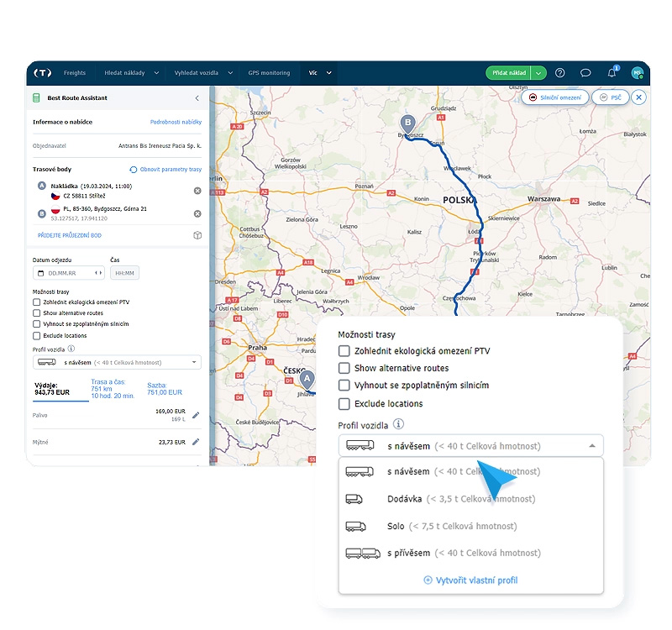Open the notifications bell icon
Image resolution: width=672 pixels, height=630 pixels.
tap(612, 73)
